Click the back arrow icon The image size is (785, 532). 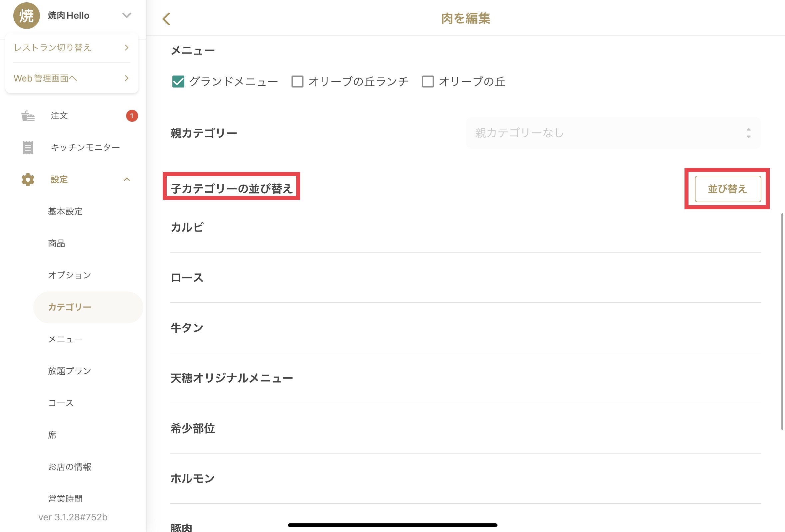[166, 19]
